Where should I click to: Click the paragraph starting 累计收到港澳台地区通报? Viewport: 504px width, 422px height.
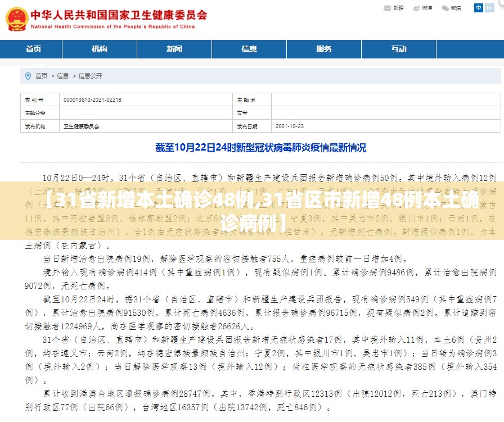[x=260, y=401]
